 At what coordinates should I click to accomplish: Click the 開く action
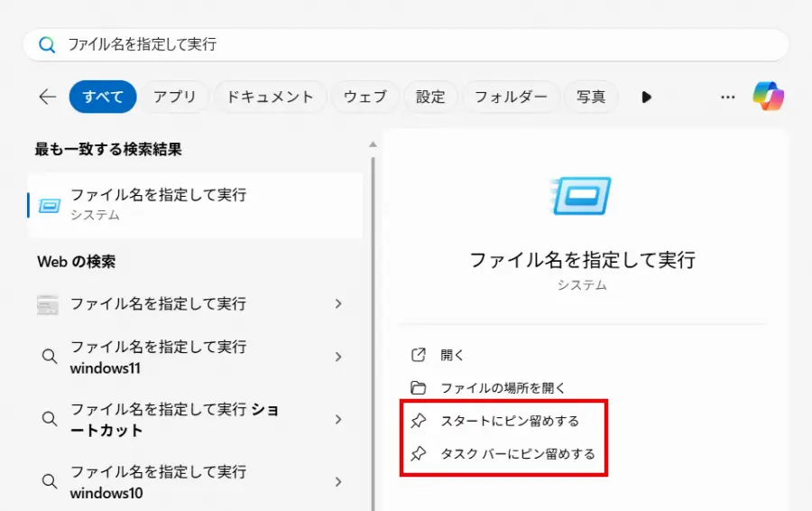coord(452,355)
